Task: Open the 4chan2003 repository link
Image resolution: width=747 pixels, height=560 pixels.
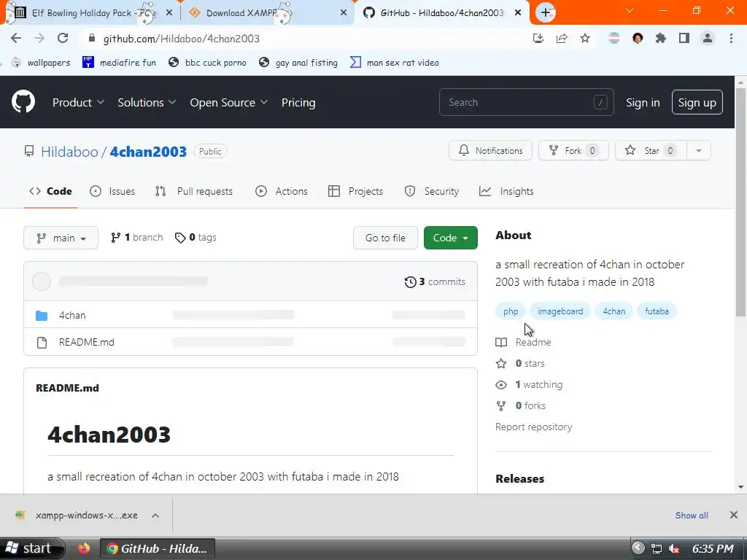Action: point(148,152)
